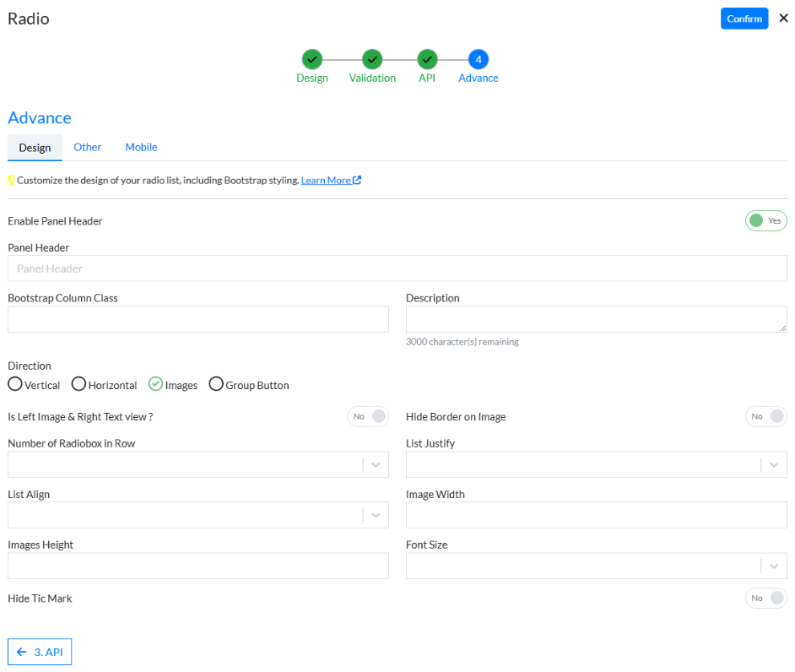Open the Font Size dropdown
The width and height of the screenshot is (795, 672).
774,566
